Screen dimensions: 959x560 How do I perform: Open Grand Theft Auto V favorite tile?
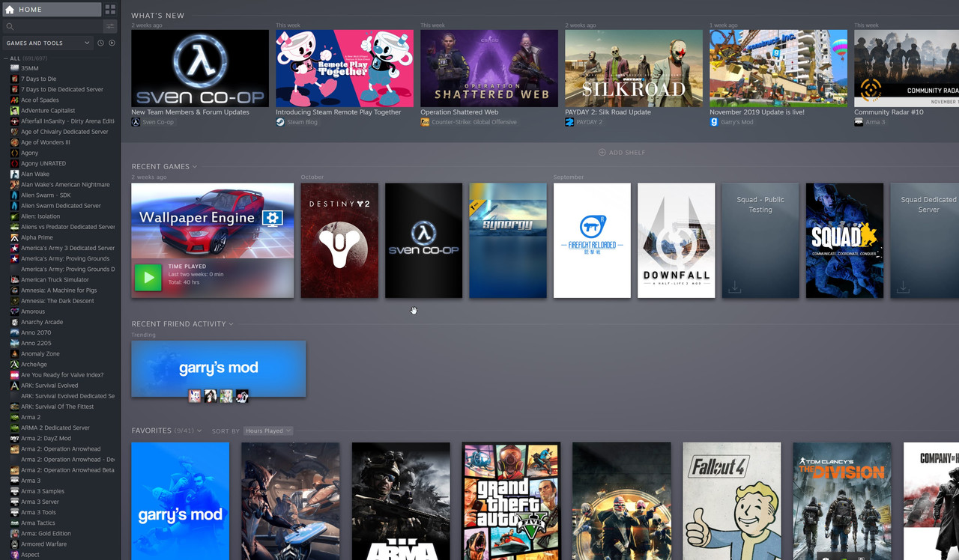(511, 501)
